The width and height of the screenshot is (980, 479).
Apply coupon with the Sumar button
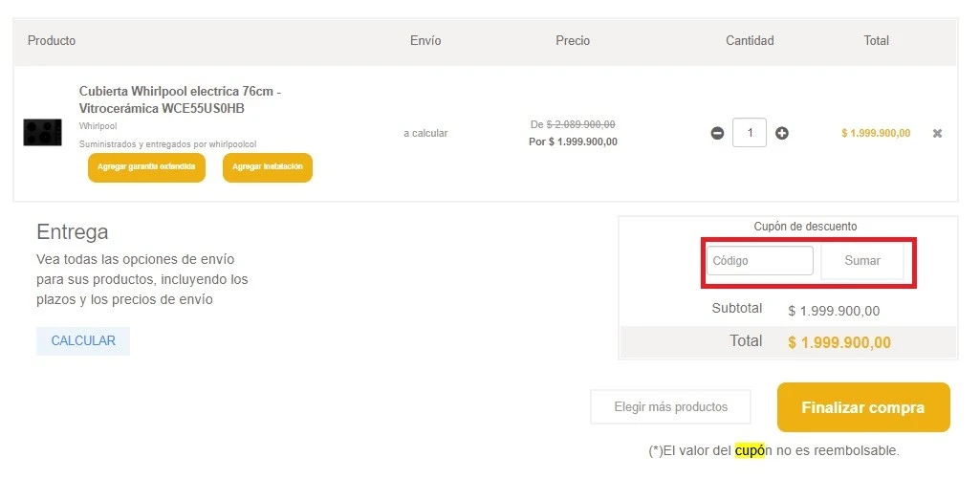coord(862,260)
